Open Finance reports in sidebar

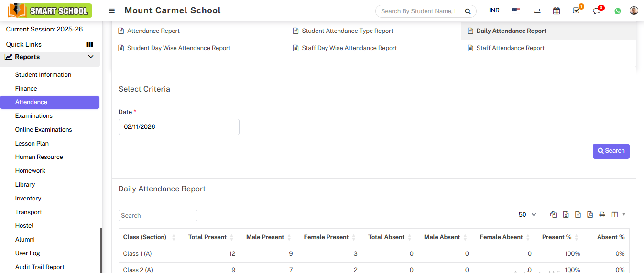(x=26, y=89)
